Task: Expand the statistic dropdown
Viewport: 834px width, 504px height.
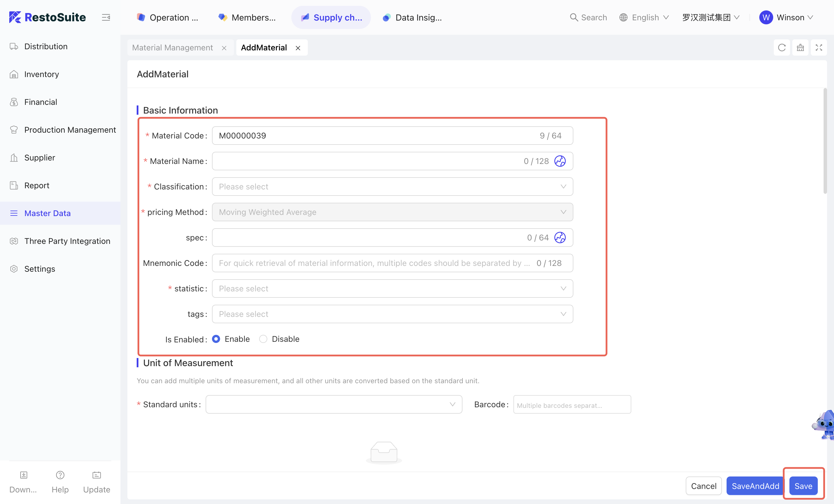Action: 392,288
